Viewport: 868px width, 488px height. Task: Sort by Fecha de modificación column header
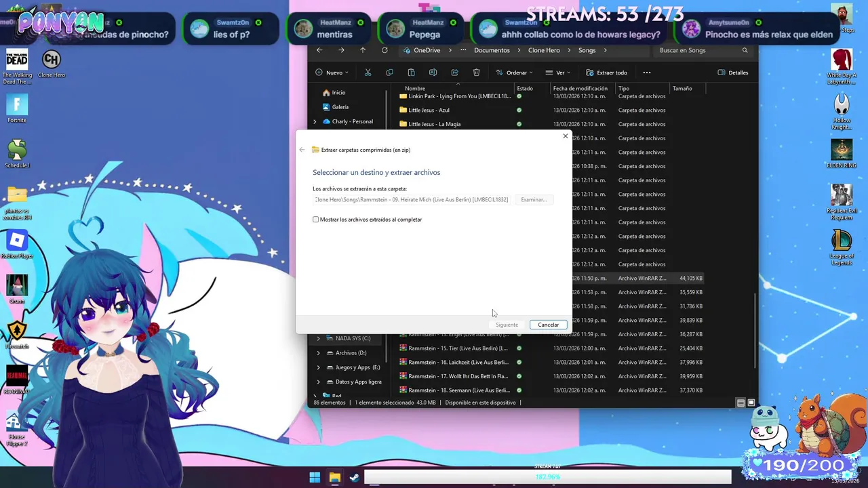[580, 88]
